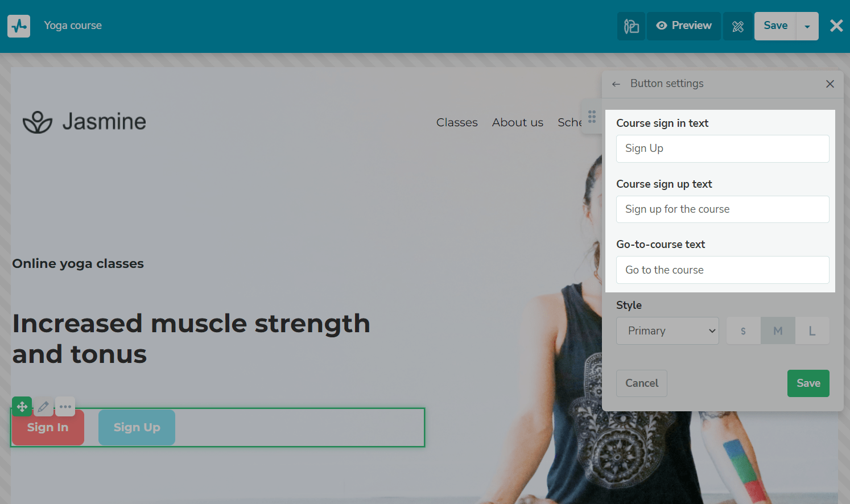Screen dimensions: 850x504
Task: Click the pencil edit icon on block
Action: (43, 407)
